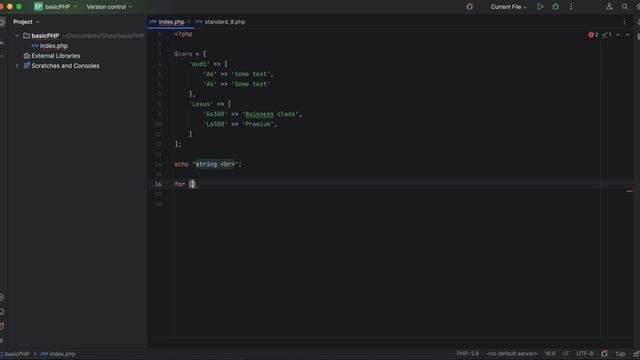Viewport: 640px width, 360px height.
Task: Select index.php in the project tree
Action: tap(54, 46)
